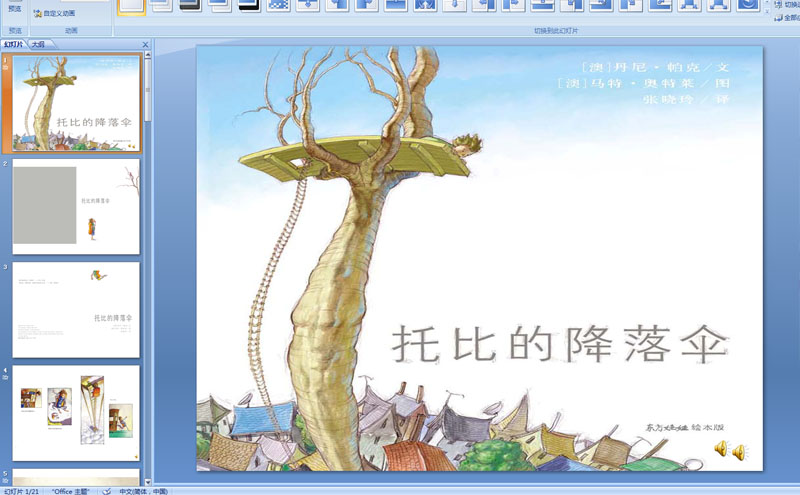Click the translator line 张晓玲/译

click(687, 100)
